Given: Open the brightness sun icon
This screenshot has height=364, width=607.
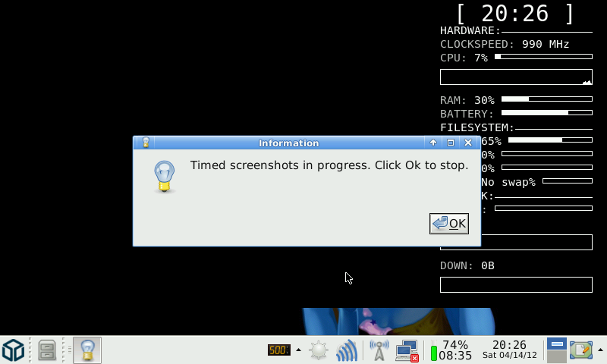Looking at the screenshot, I should pyautogui.click(x=319, y=350).
